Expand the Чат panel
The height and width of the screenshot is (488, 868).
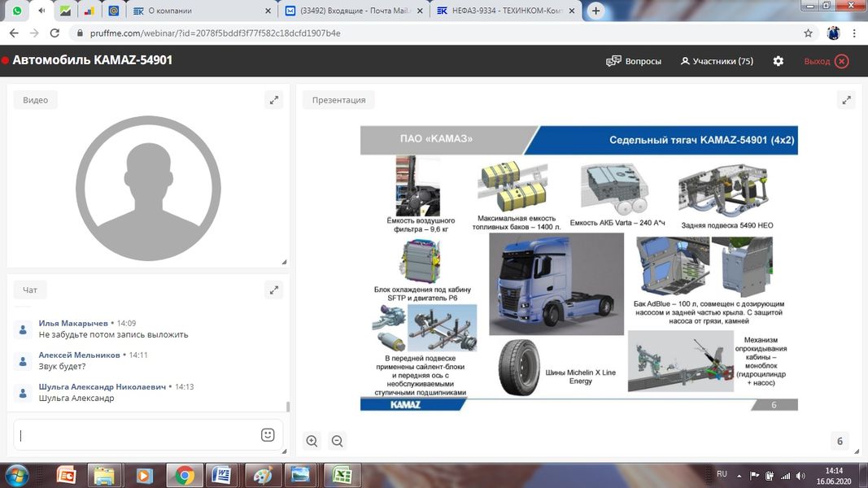(274, 290)
